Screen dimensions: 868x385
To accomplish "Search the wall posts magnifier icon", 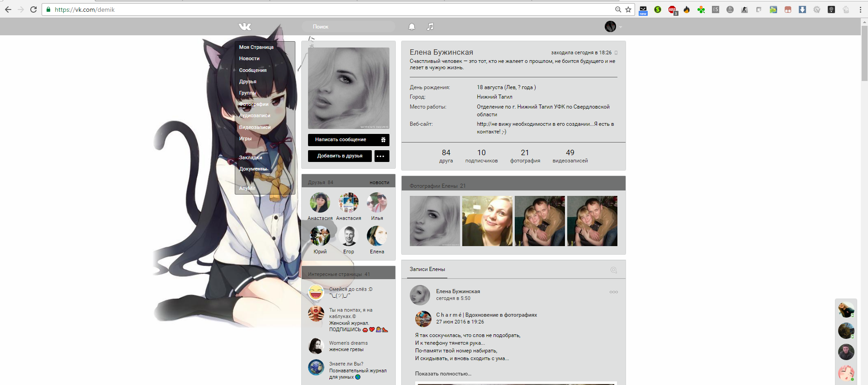I will [x=614, y=270].
